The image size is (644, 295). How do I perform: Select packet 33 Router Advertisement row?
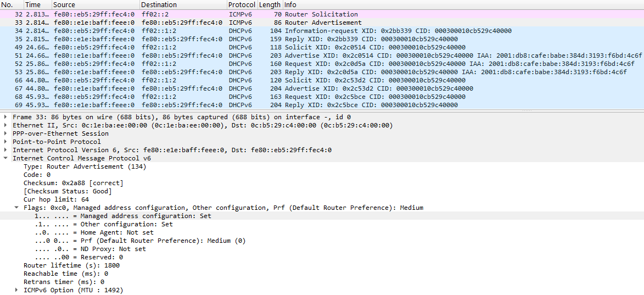(322, 23)
